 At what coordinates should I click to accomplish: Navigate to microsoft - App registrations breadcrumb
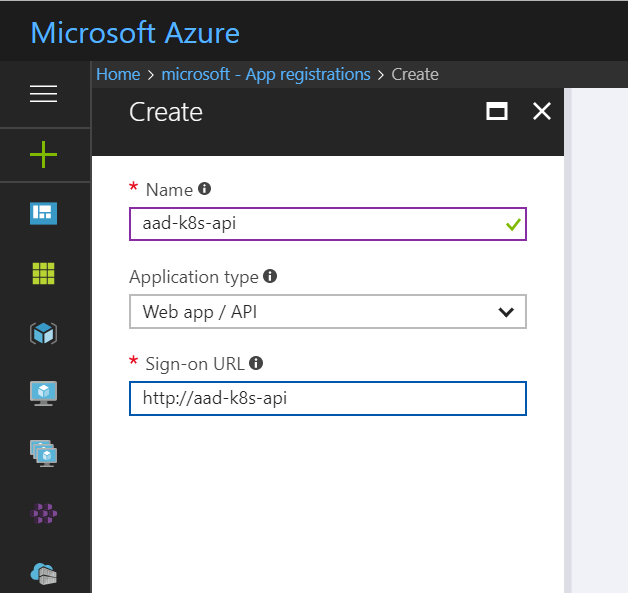pos(266,74)
